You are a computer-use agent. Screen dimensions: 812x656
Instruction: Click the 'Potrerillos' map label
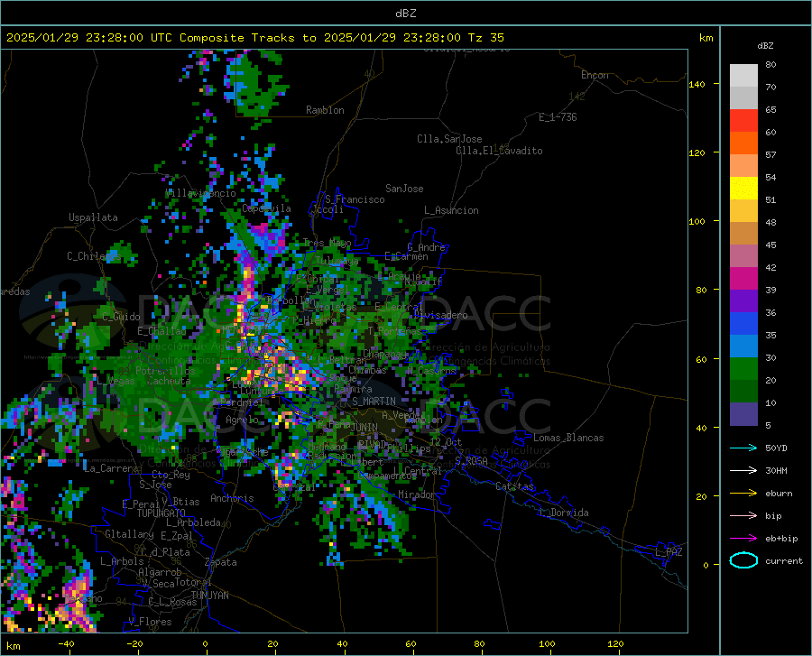pos(165,371)
